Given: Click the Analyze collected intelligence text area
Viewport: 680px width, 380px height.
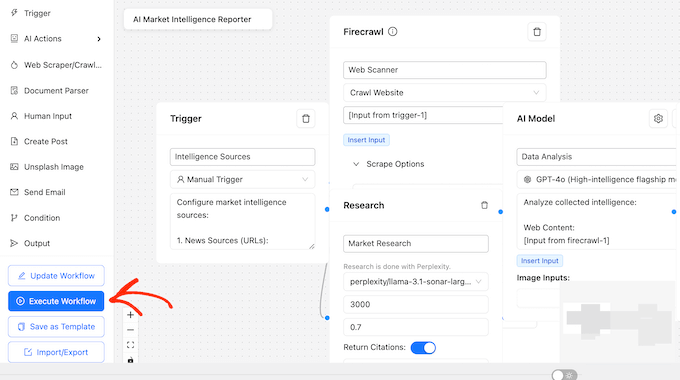Looking at the screenshot, I should (x=596, y=221).
